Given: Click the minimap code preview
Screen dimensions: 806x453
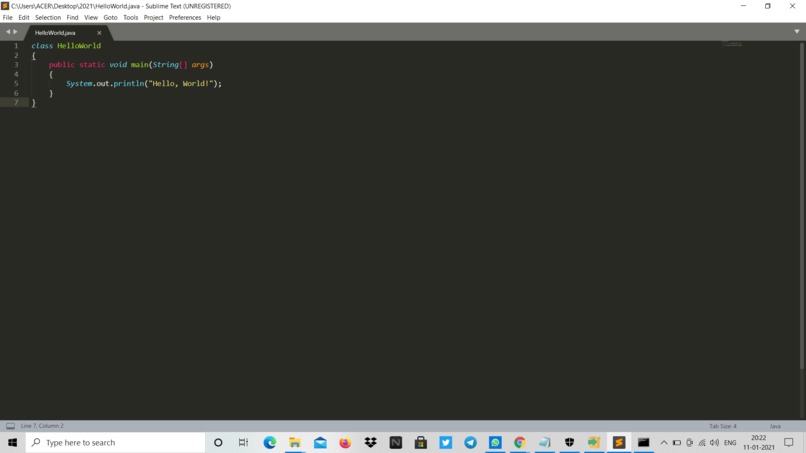Looking at the screenshot, I should tap(732, 44).
